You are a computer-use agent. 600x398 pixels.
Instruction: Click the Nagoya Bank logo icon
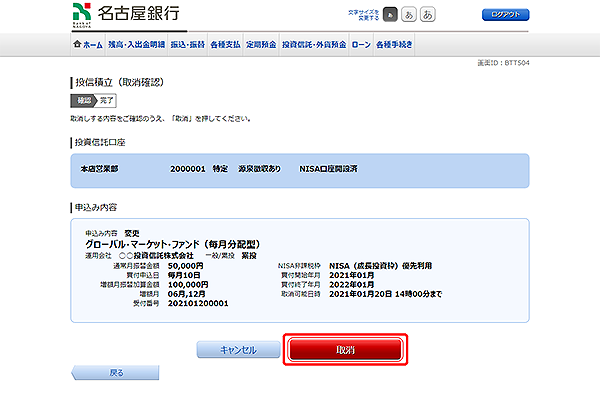[82, 15]
